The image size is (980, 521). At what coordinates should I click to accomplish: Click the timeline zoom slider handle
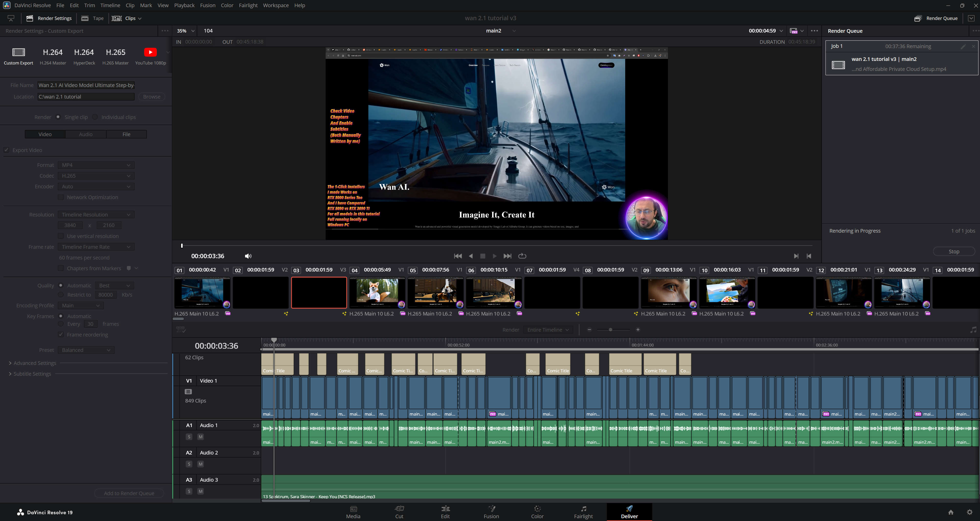(x=610, y=330)
